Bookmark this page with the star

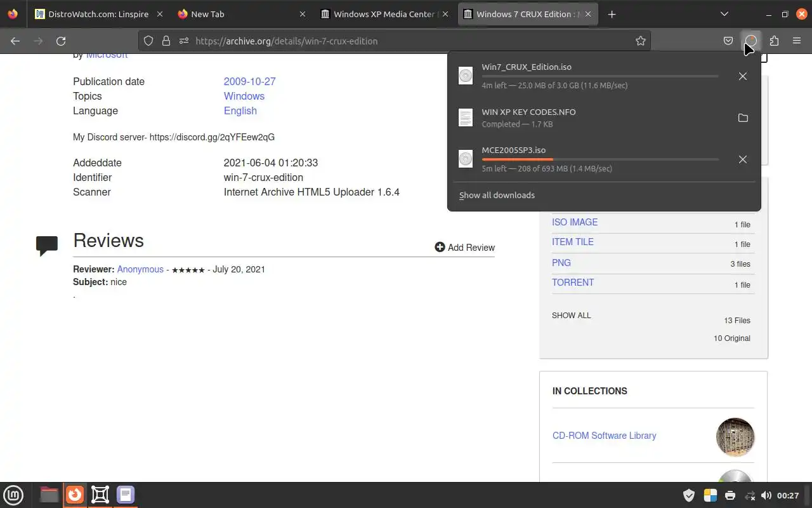641,41
